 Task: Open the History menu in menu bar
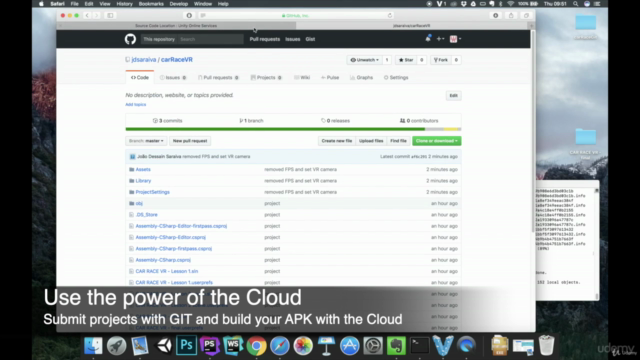(124, 4)
